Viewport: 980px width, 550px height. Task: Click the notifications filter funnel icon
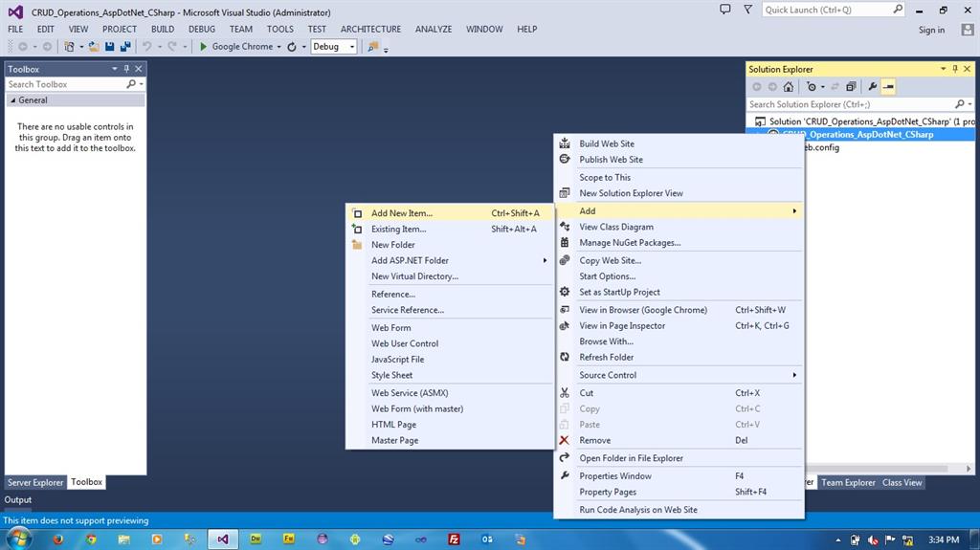click(x=747, y=10)
